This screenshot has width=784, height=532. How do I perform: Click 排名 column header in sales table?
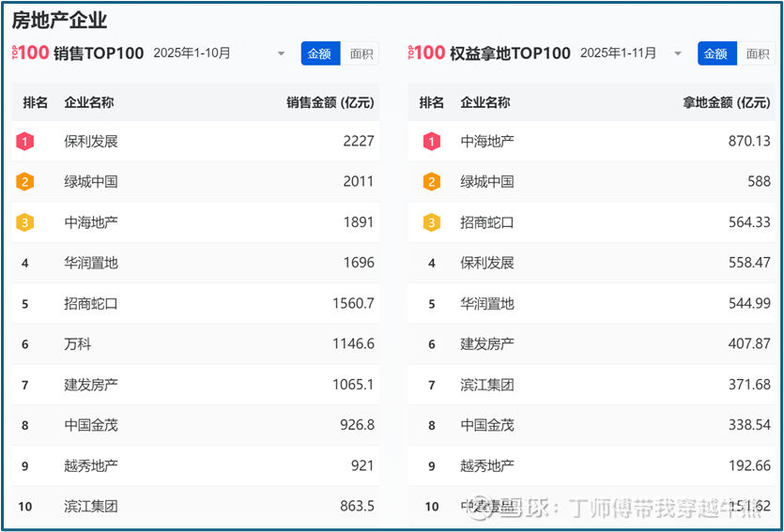pos(35,102)
